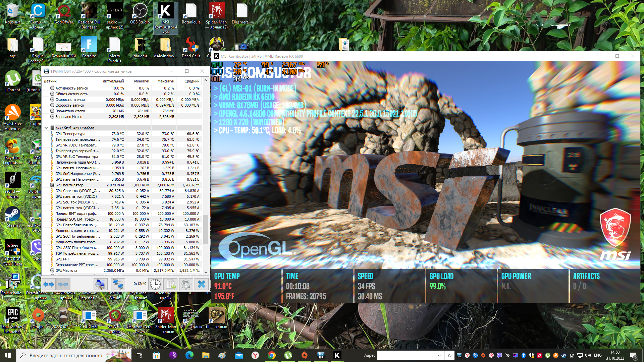This screenshot has height=362, width=644.
Task: Open Origin desktop shortcut
Action: point(38,318)
